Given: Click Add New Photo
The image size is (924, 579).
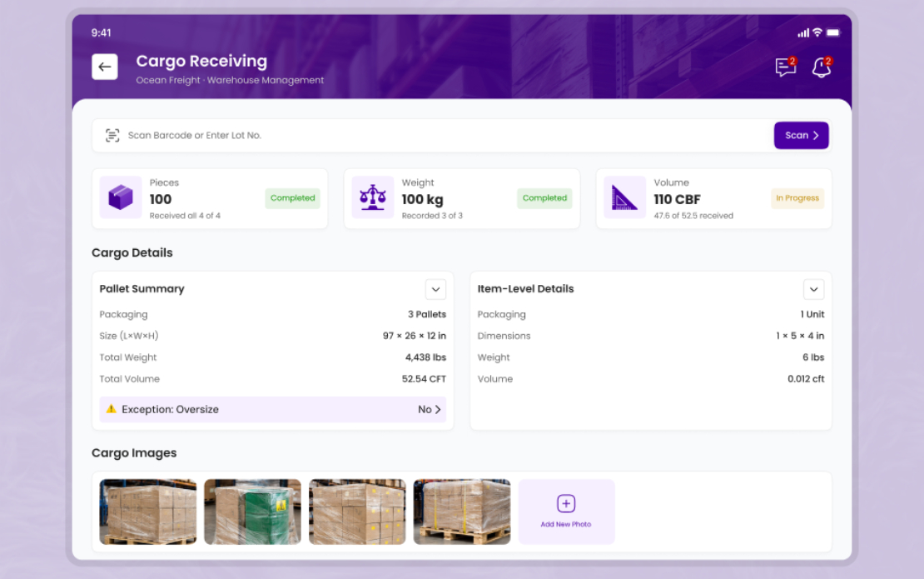Looking at the screenshot, I should [566, 512].
